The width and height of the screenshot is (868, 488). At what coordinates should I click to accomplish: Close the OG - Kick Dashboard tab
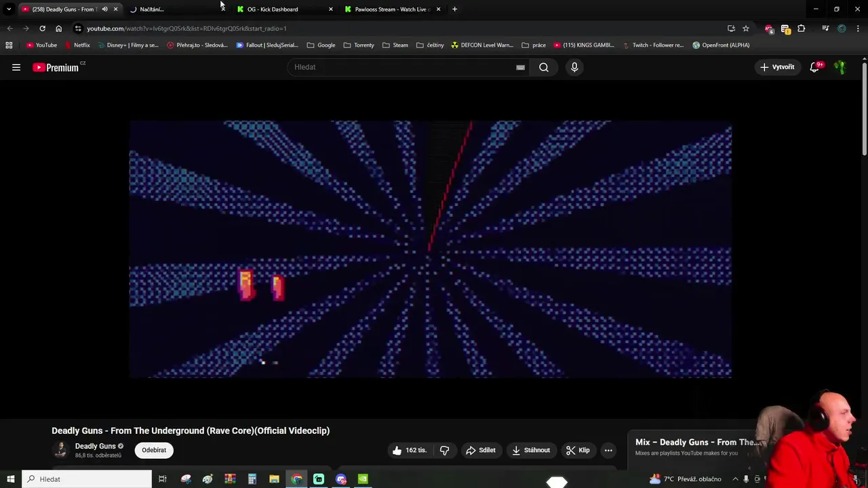tap(331, 9)
